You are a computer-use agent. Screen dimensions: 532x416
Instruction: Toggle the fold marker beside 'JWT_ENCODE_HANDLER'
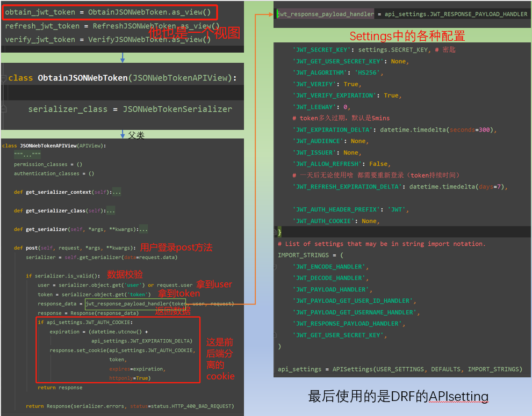275,267
